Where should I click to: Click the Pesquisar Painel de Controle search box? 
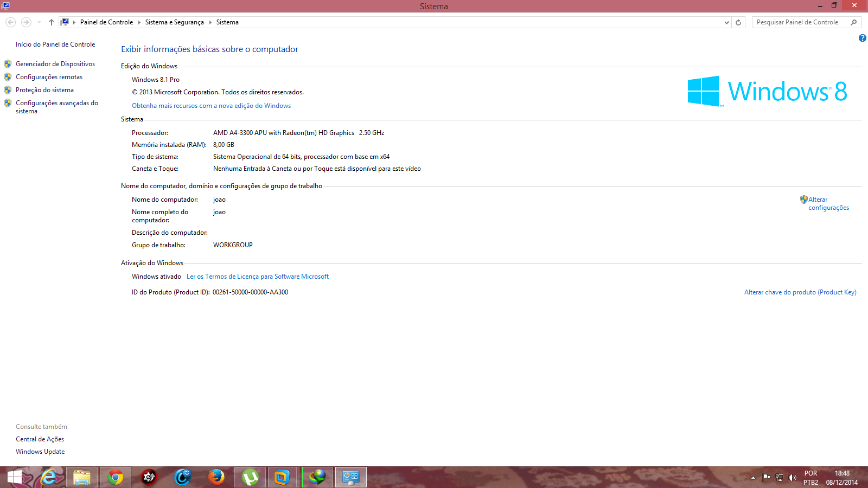click(797, 22)
